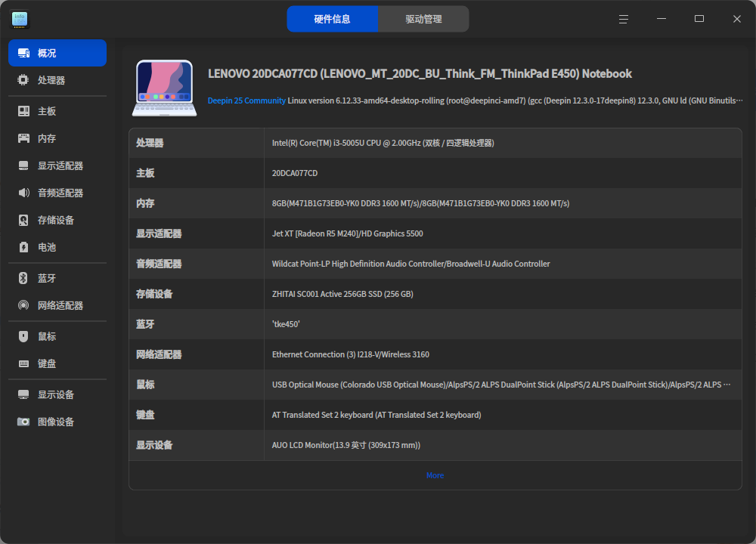Click the 内存 memory module icon
Viewport: 756px width, 544px height.
(x=23, y=139)
